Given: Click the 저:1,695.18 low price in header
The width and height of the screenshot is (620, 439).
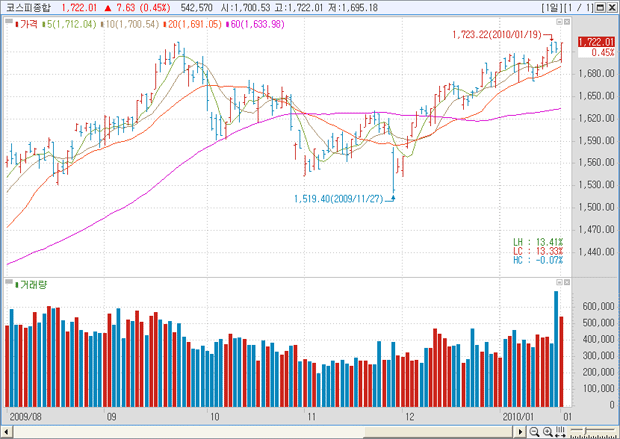Looking at the screenshot, I should coord(353,8).
